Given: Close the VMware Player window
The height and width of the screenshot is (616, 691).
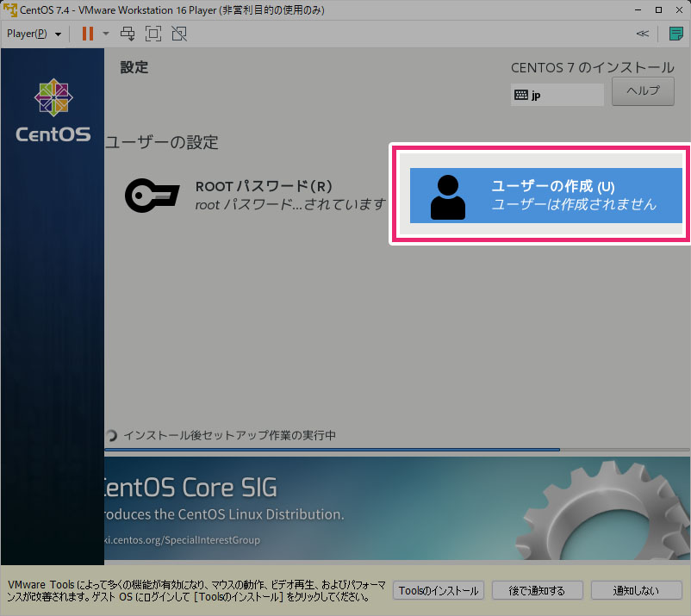Looking at the screenshot, I should (x=679, y=9).
